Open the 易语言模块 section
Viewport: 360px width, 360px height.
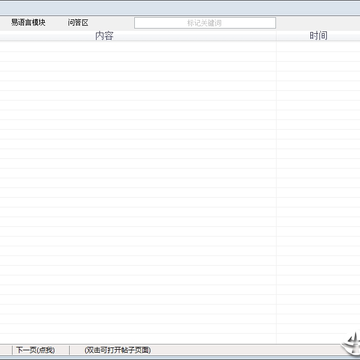28,23
